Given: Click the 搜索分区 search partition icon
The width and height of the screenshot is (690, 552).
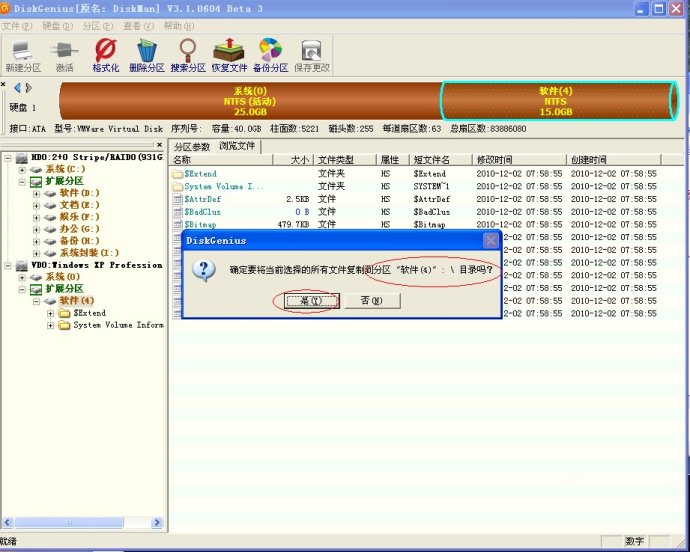Looking at the screenshot, I should click(x=188, y=56).
